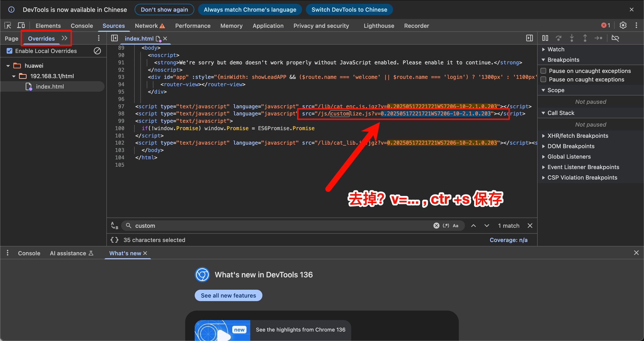Click the step into function icon
This screenshot has width=644, height=341.
572,38
